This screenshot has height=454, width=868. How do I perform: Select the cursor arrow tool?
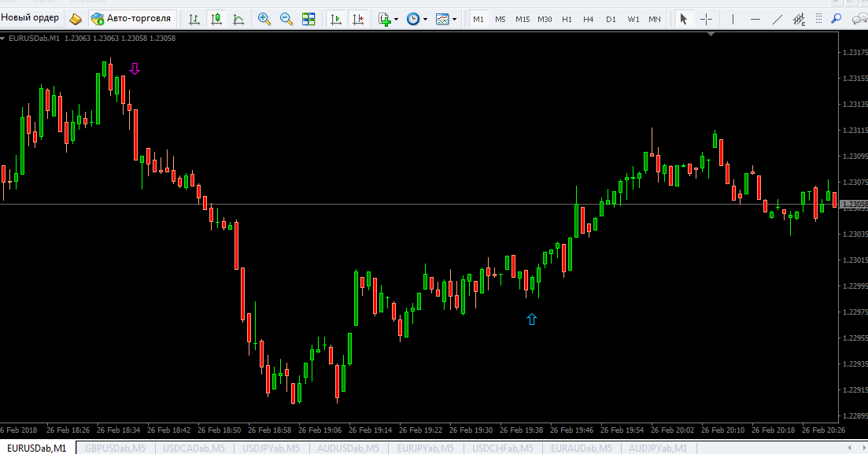(684, 19)
